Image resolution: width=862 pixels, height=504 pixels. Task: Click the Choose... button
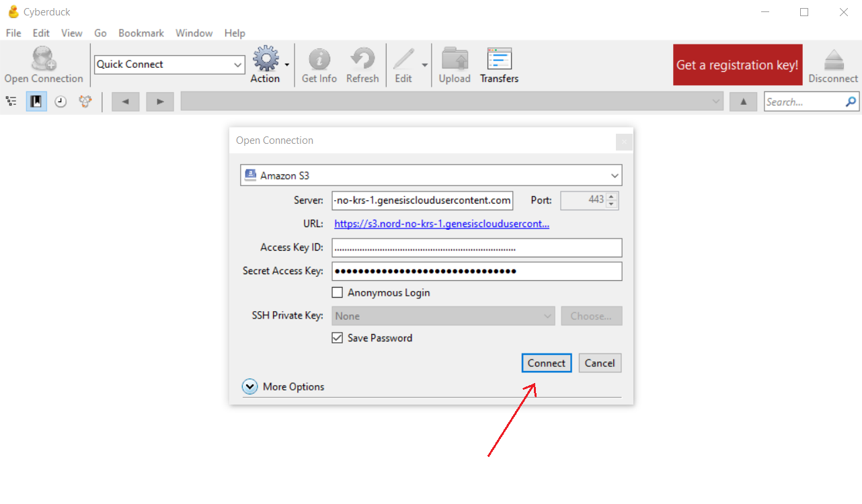[592, 316]
